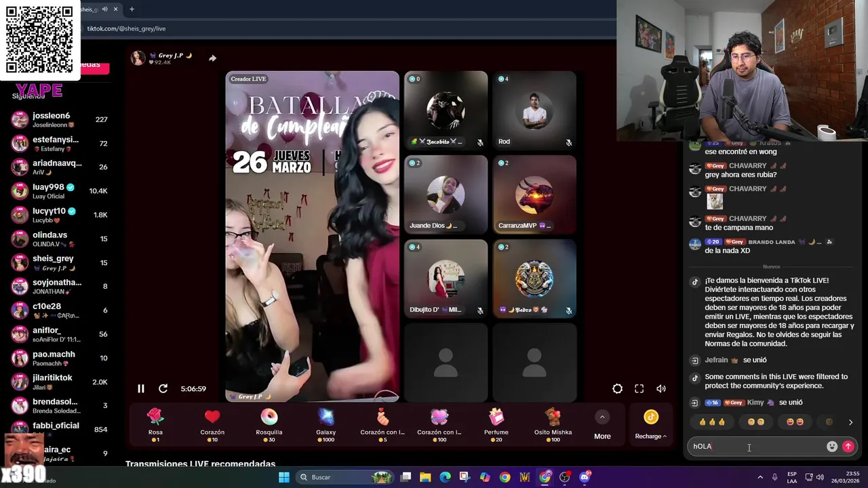The image size is (868, 488).
Task: Open jilaritiktok live from sidebar
Action: [60, 382]
